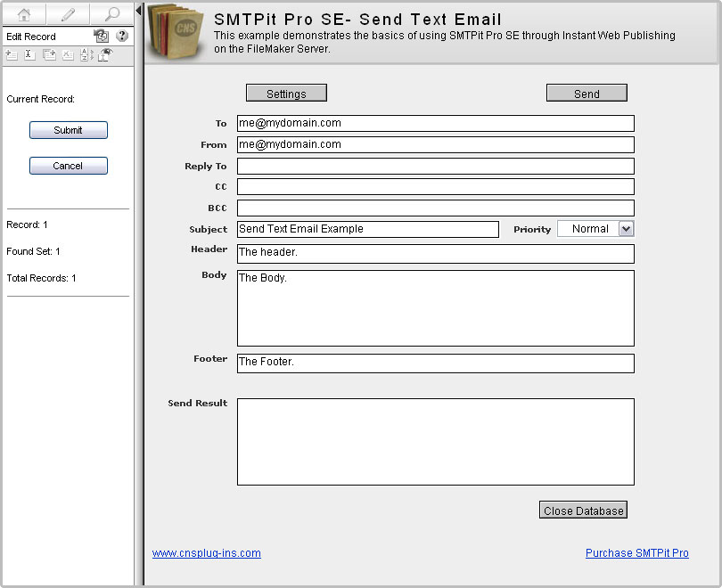Click inside the Body text area

436,308
